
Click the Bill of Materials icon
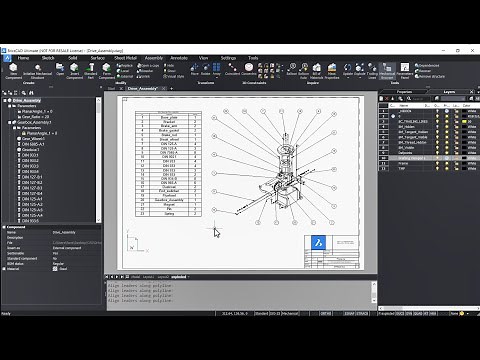317,67
